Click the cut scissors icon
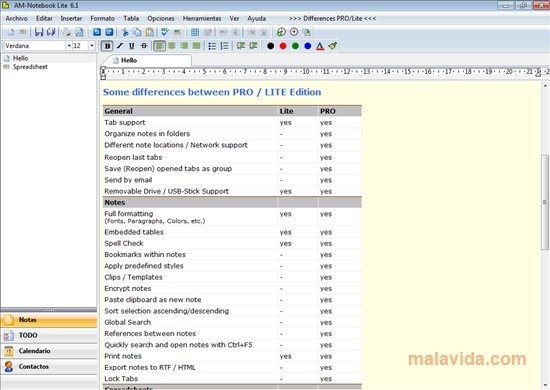The height and width of the screenshot is (390, 550). (125, 32)
